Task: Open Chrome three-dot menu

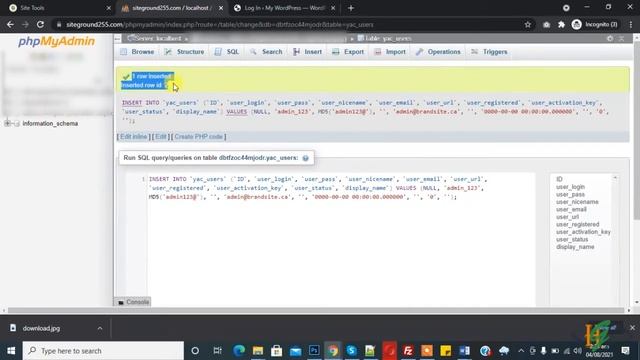Action: (631, 24)
